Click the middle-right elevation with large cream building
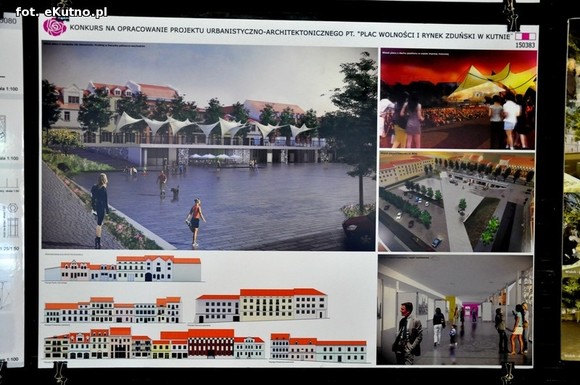The width and height of the screenshot is (580, 385). [x=262, y=304]
